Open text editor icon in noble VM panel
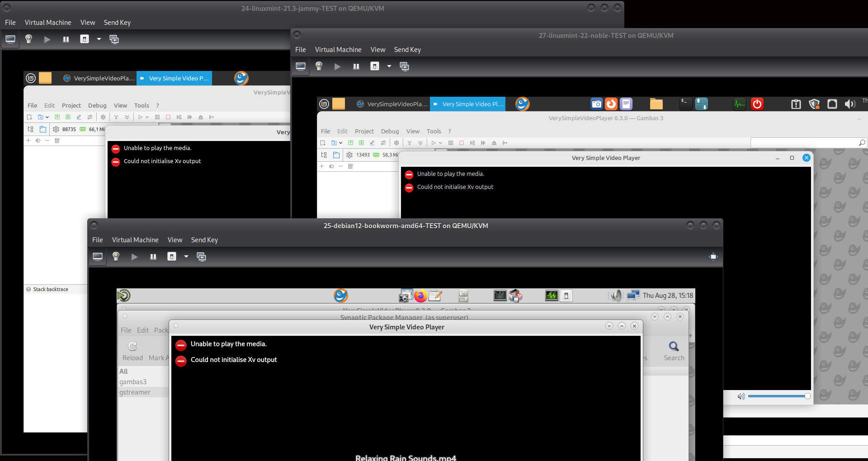 pos(626,104)
